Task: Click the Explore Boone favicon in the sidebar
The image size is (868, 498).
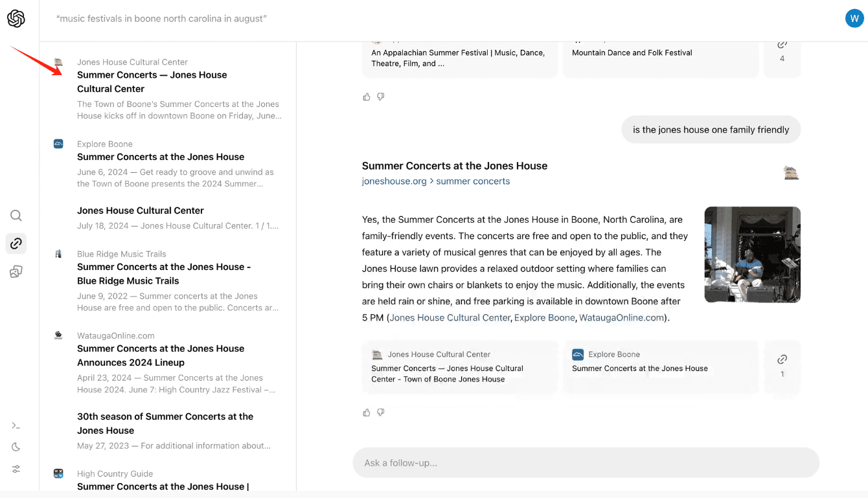Action: click(x=58, y=144)
